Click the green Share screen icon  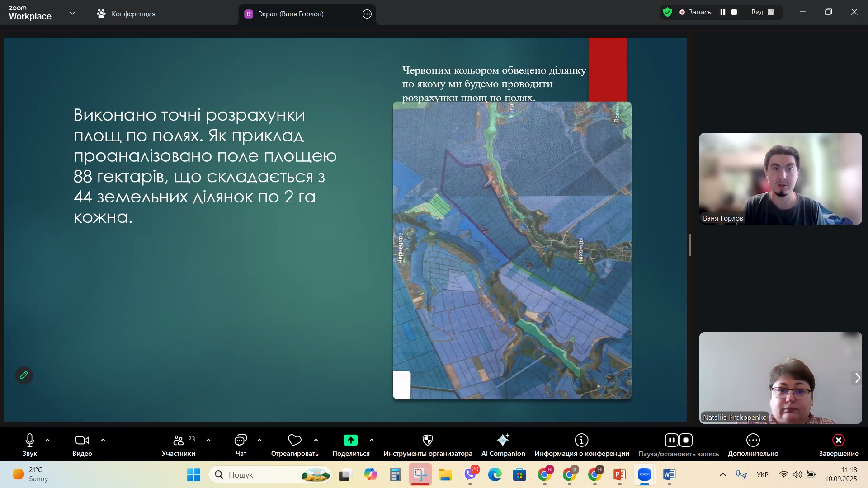(350, 440)
